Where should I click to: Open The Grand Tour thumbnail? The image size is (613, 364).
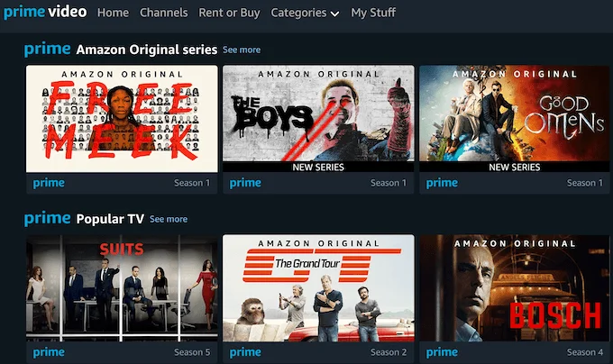[x=318, y=288]
